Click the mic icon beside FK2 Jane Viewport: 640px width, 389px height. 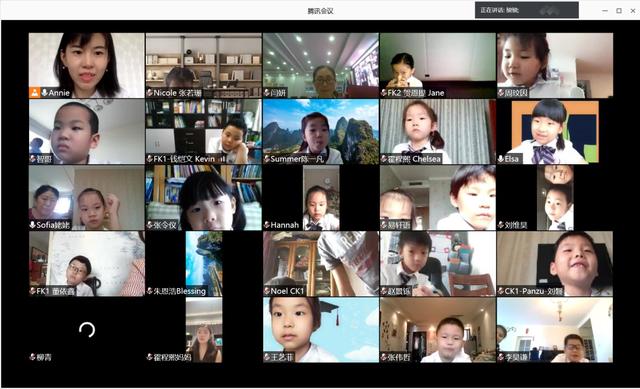tap(384, 93)
